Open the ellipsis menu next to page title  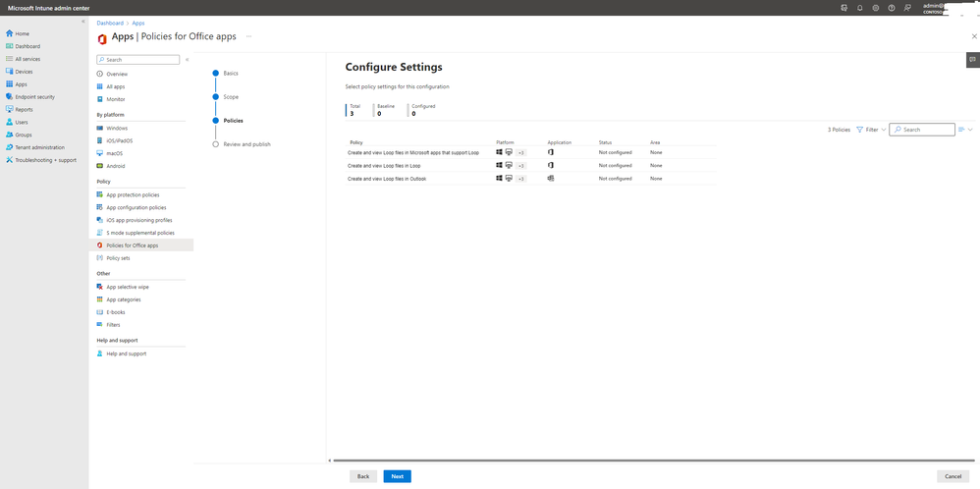(248, 36)
